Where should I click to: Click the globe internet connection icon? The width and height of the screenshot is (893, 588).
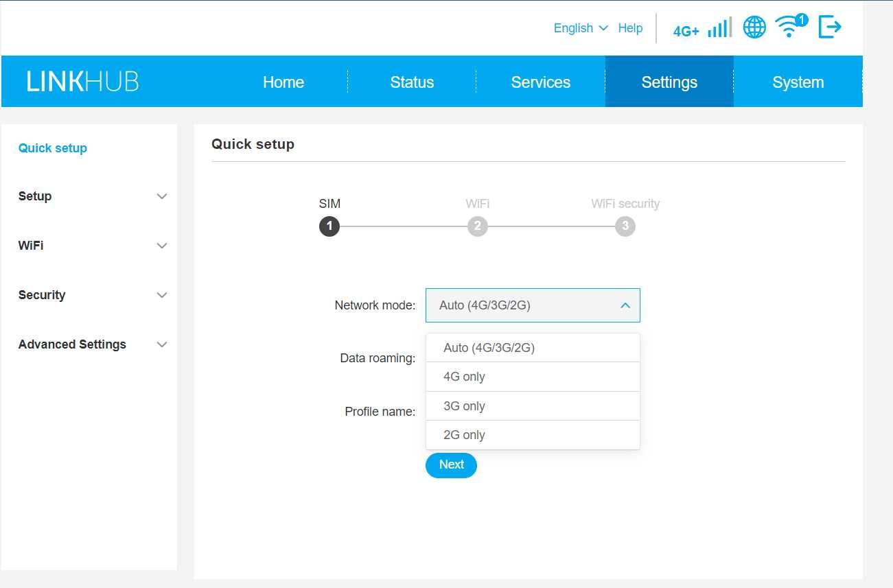click(754, 28)
